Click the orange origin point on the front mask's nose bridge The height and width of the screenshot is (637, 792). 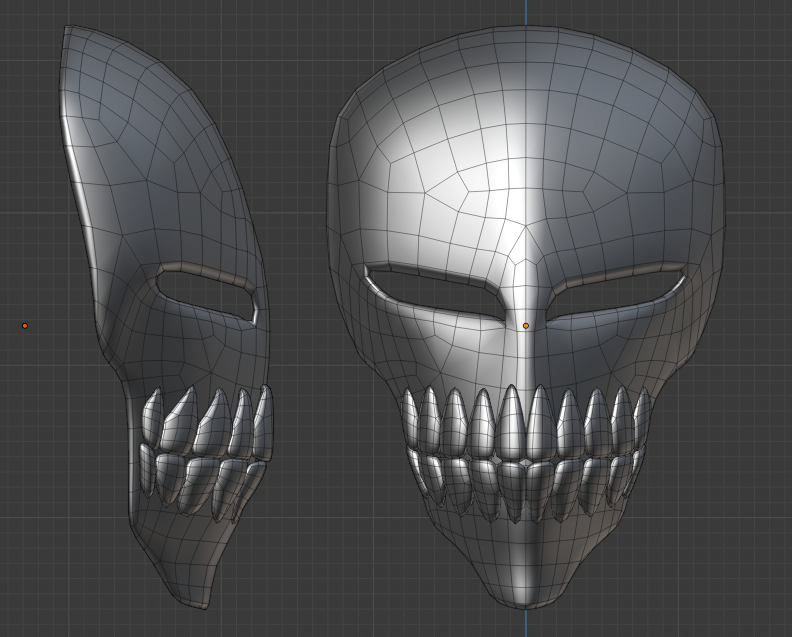[x=526, y=326]
